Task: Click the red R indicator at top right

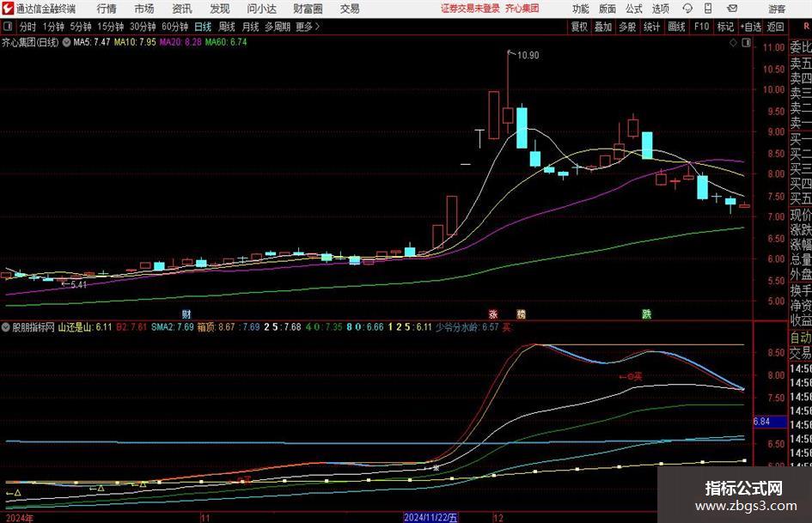Action: click(806, 27)
